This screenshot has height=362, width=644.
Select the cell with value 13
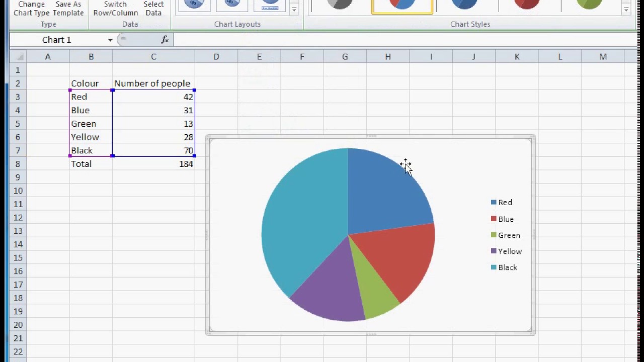[153, 124]
